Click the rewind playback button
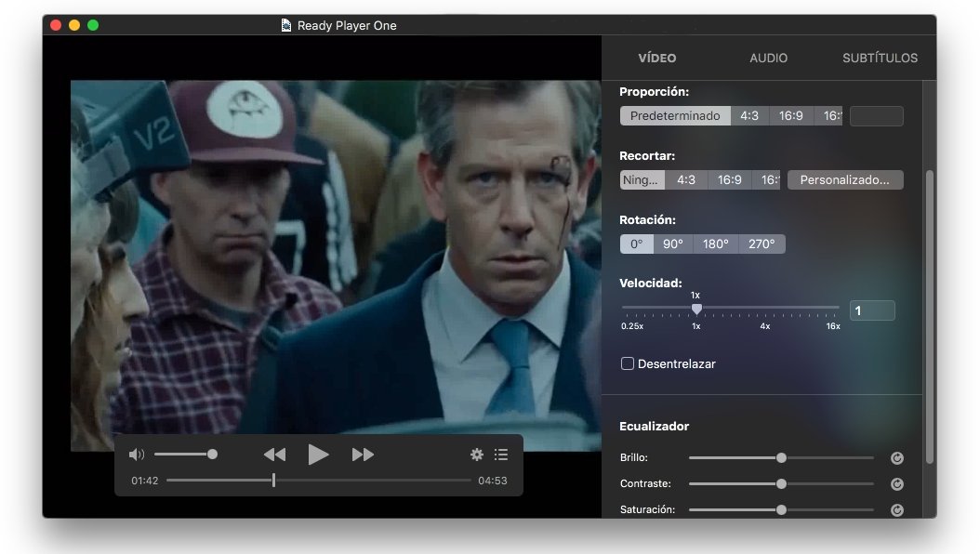 (275, 455)
